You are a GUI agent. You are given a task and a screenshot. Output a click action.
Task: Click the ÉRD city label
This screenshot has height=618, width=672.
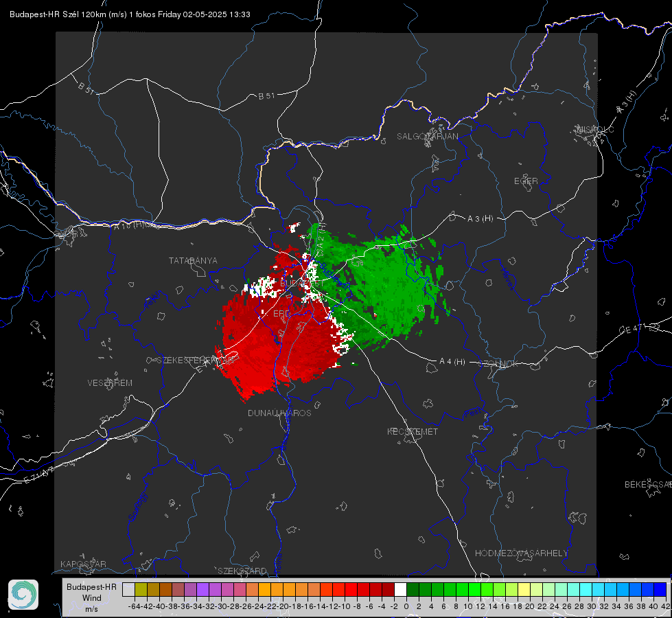pyautogui.click(x=281, y=314)
